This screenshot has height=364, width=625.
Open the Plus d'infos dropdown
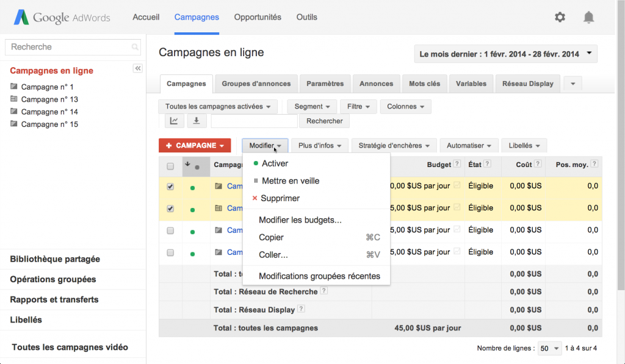click(x=320, y=145)
